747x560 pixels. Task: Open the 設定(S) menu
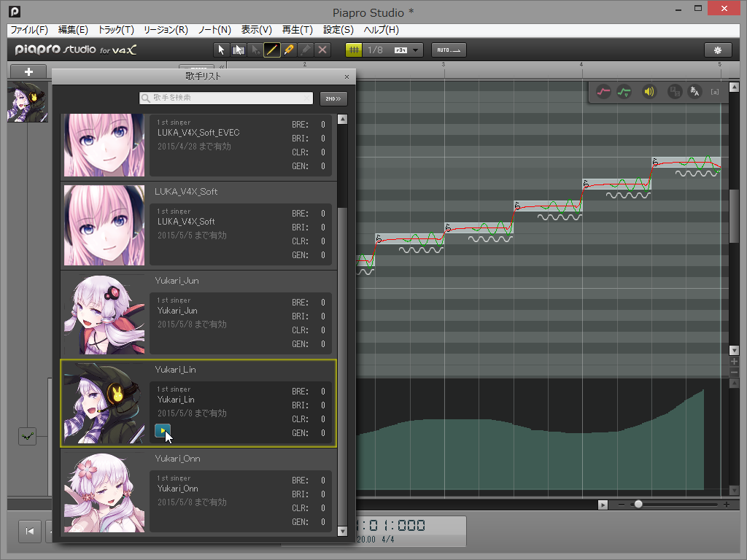(338, 30)
